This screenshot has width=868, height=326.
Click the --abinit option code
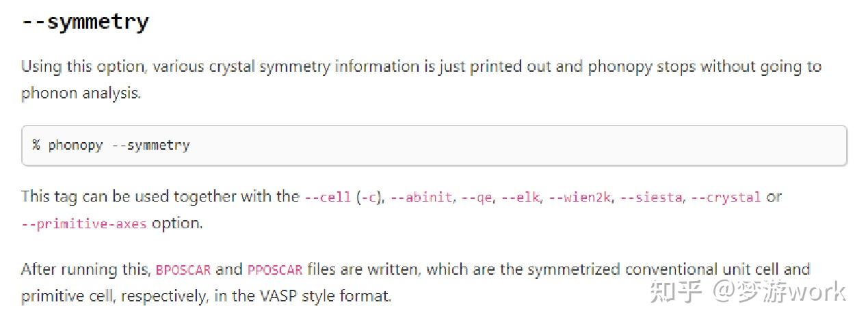point(421,198)
